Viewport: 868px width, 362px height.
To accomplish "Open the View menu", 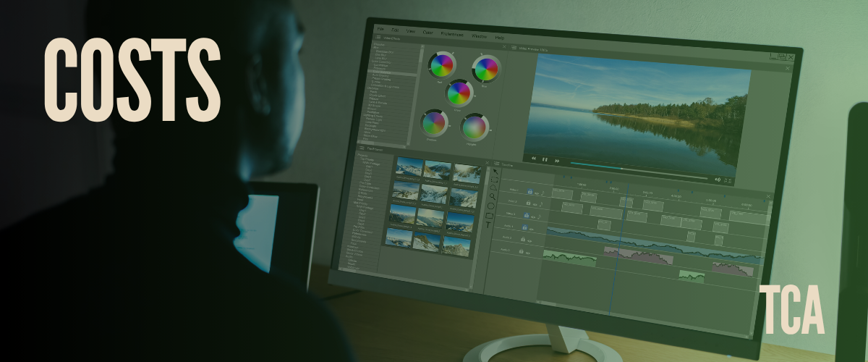I will pyautogui.click(x=410, y=31).
